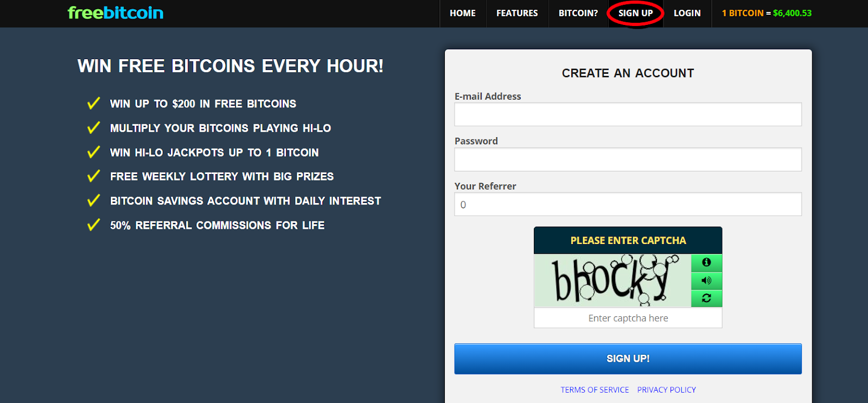This screenshot has height=403, width=868.
Task: Click the checkmark beside referral commissions line
Action: [x=94, y=225]
